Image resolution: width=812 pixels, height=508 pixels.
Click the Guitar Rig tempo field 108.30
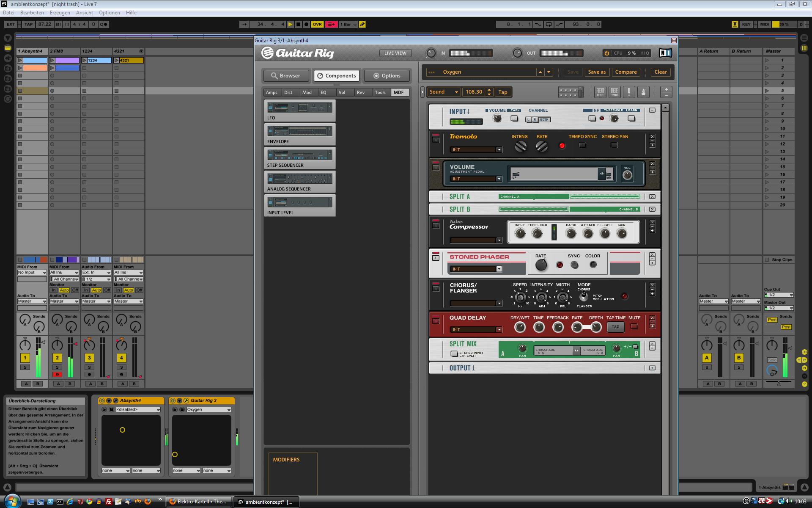[x=474, y=92]
